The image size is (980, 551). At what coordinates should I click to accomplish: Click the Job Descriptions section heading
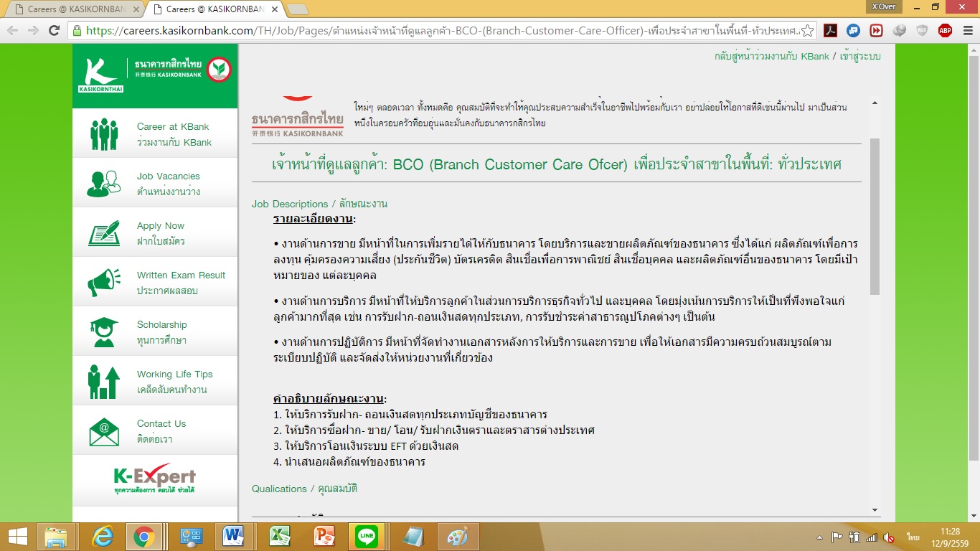[319, 204]
